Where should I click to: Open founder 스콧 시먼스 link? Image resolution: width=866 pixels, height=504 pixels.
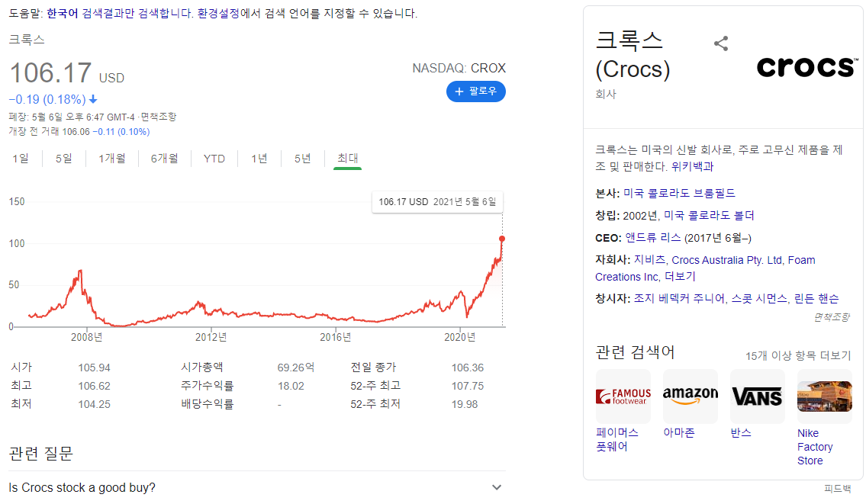pyautogui.click(x=759, y=299)
